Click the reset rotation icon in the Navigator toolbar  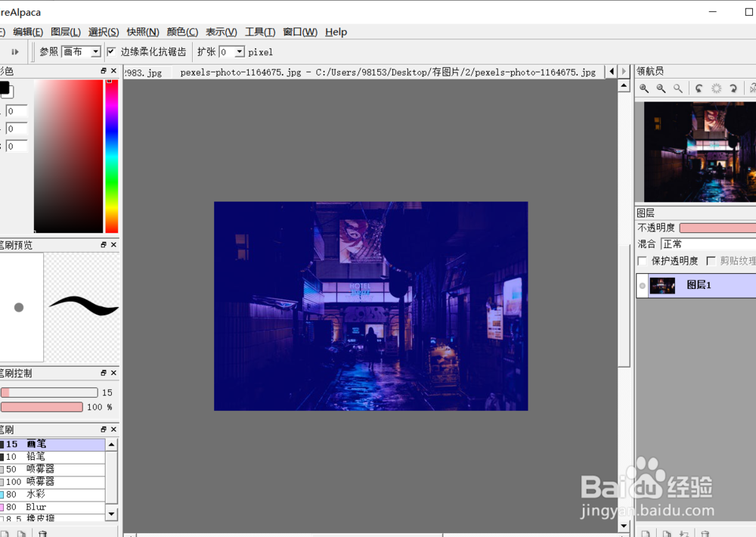point(716,88)
